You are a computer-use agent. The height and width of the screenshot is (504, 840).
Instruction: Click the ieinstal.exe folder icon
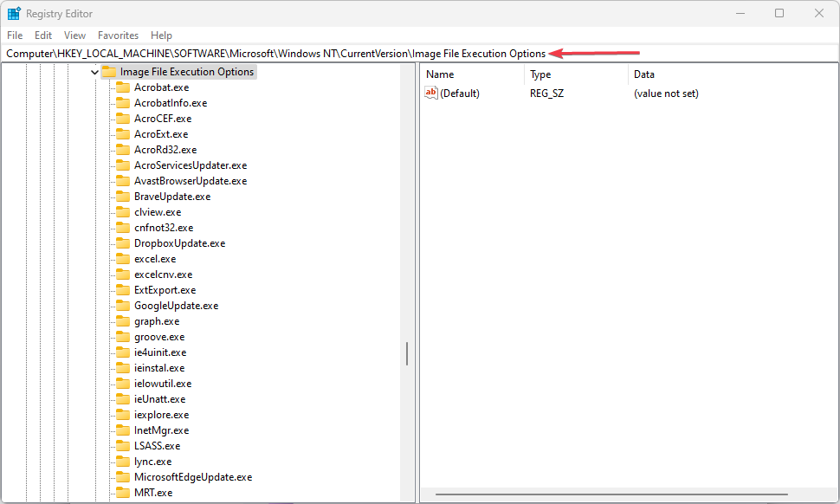coord(123,367)
